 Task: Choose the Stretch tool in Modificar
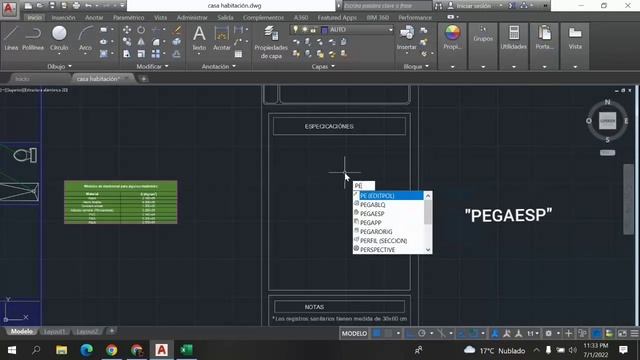click(127, 53)
